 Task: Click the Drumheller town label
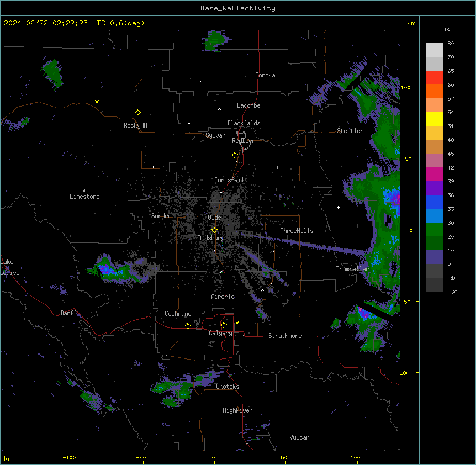pos(352,269)
